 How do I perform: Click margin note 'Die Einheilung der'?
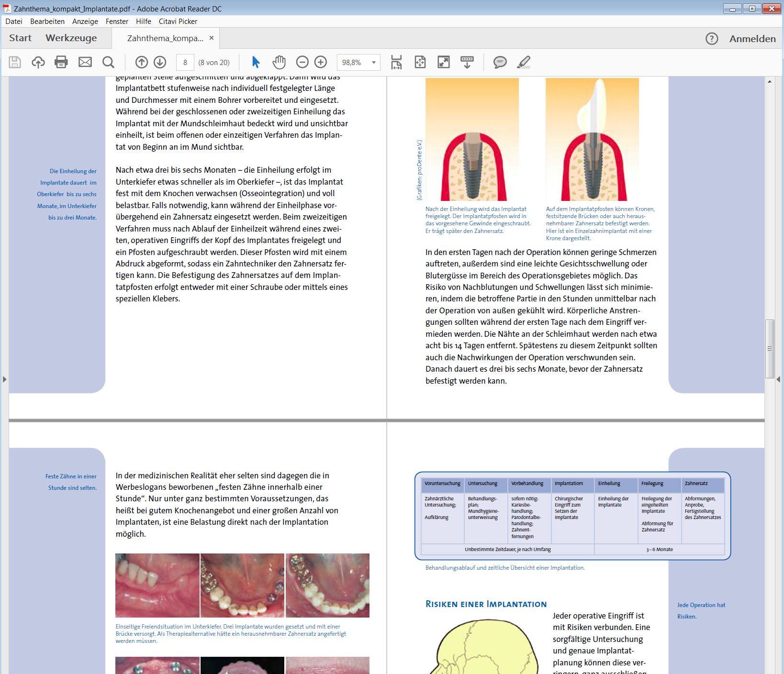pyautogui.click(x=73, y=171)
